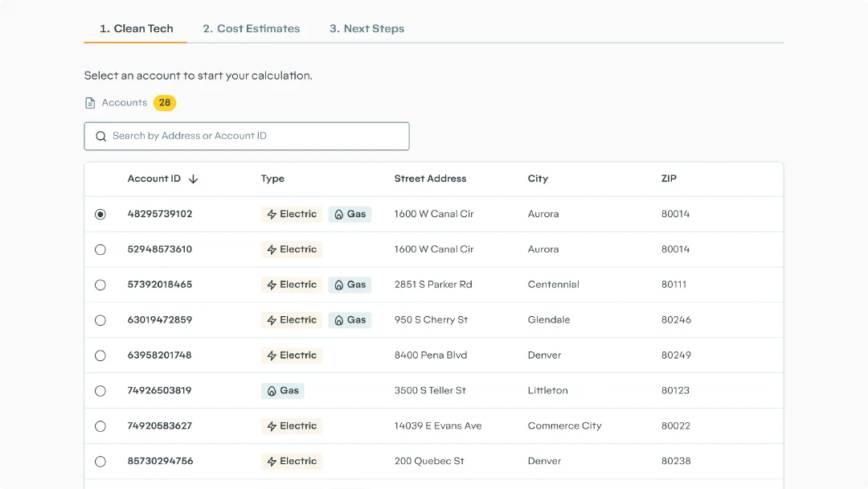Switch to the Clean Tech tab
868x489 pixels.
[x=136, y=29]
